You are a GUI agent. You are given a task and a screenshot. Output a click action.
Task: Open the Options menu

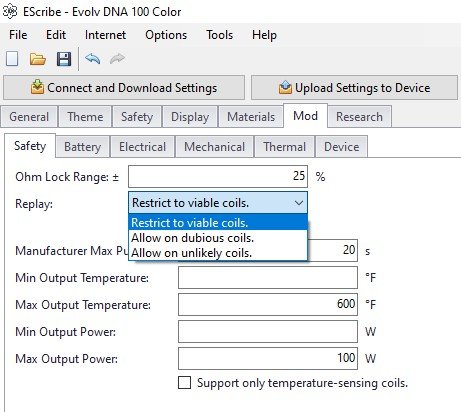(x=166, y=35)
